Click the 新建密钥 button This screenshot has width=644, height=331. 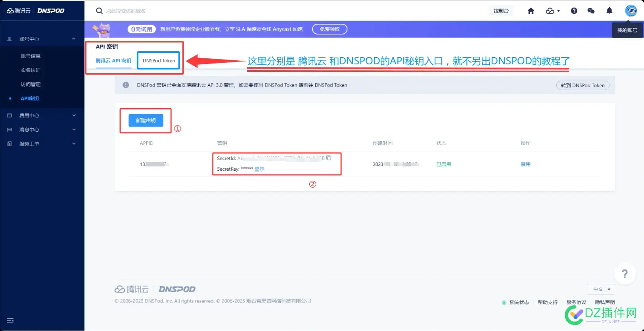tap(146, 120)
